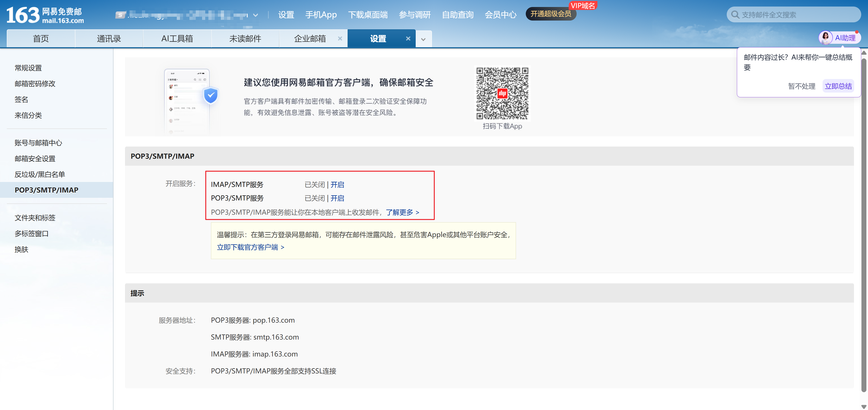Focus the 支持邮件全文搜索 search box
The height and width of the screenshot is (410, 868).
point(794,15)
